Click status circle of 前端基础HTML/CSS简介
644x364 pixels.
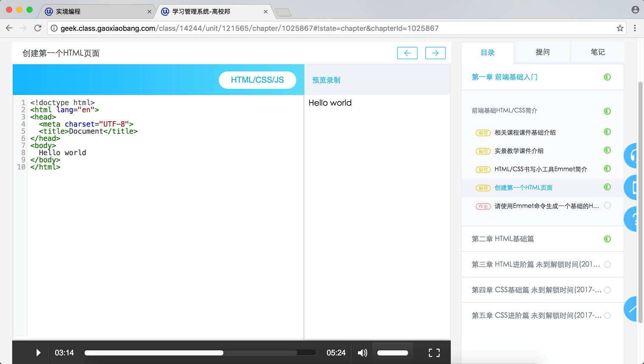point(607,111)
